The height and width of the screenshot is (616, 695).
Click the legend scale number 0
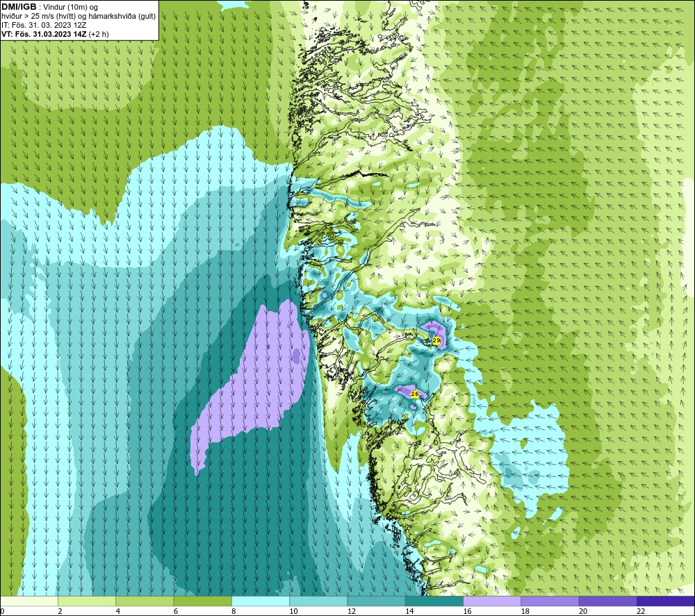(2, 612)
